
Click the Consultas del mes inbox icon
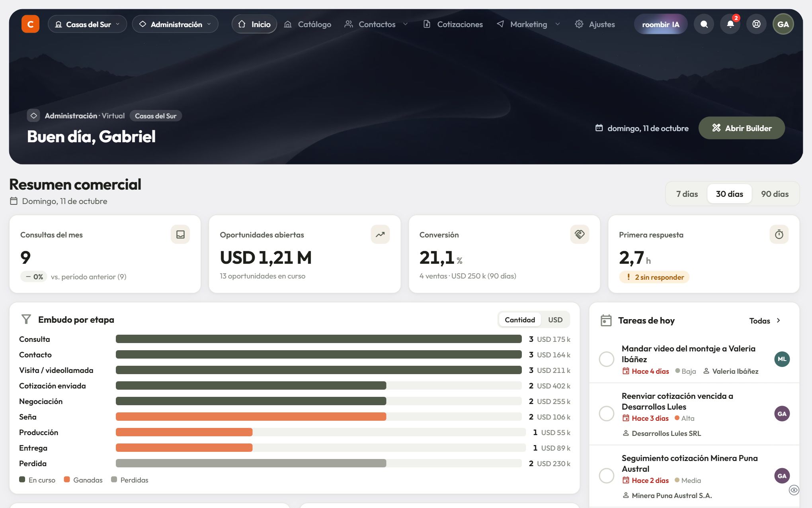point(180,234)
